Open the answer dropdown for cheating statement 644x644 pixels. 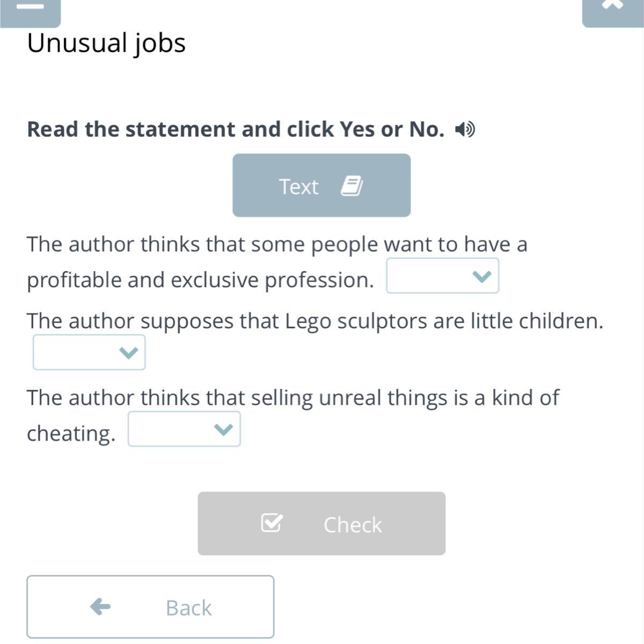(x=184, y=429)
